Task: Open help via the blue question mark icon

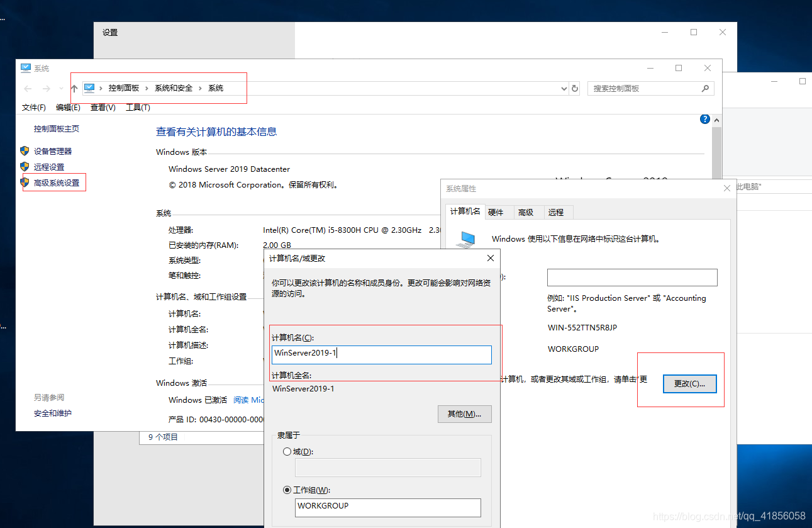Action: (704, 119)
